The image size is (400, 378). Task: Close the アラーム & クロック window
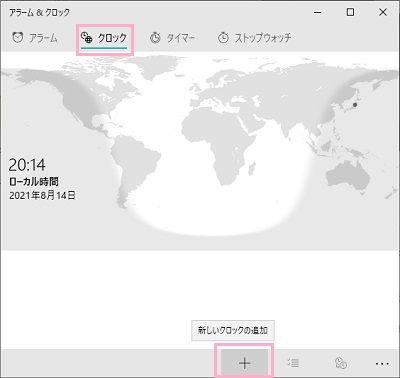[383, 12]
